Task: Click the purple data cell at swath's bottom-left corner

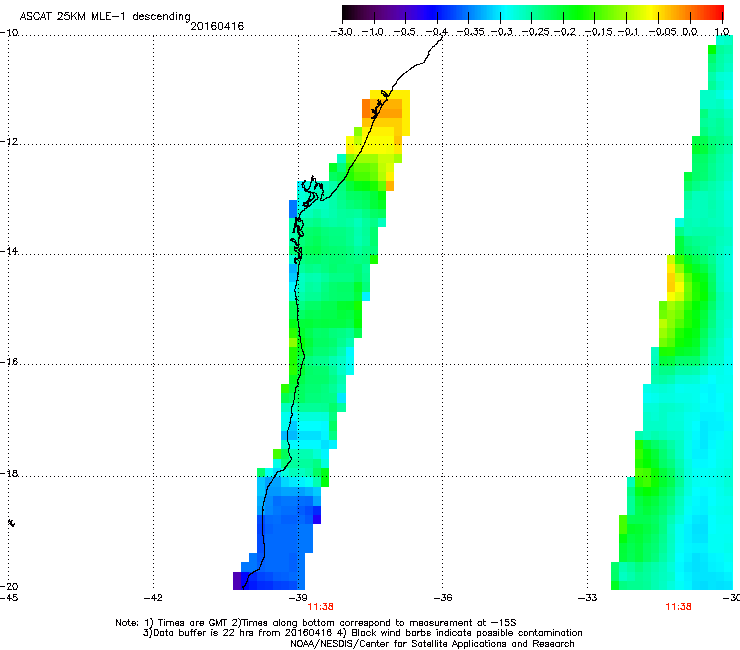Action: [x=237, y=581]
